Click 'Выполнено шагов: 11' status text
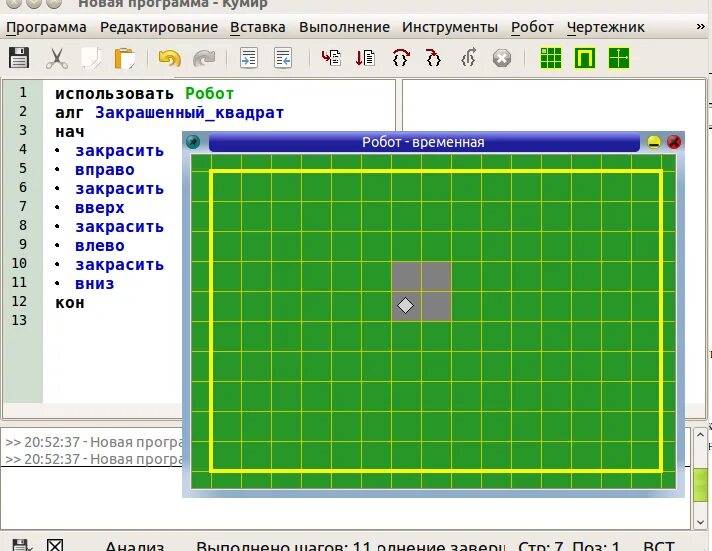712x551 pixels. (x=284, y=546)
